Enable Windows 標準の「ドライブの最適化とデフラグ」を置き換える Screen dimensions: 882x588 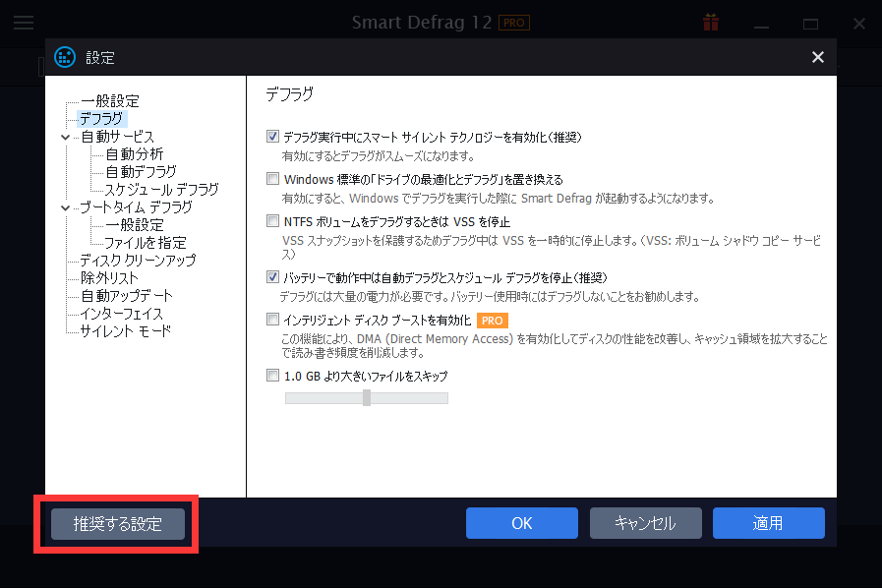tap(272, 179)
